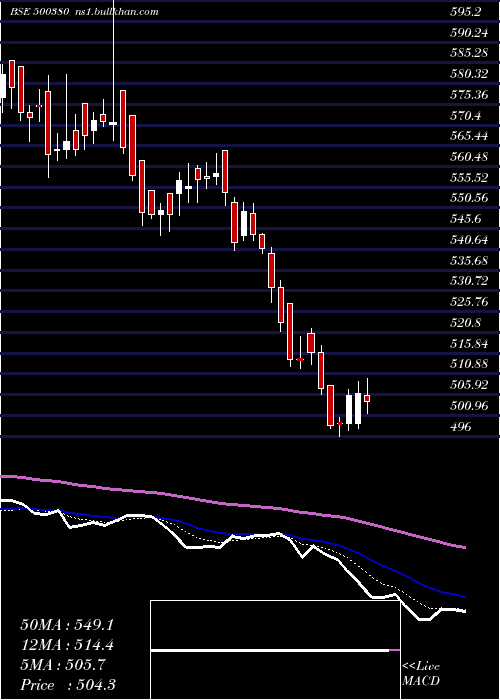The width and height of the screenshot is (500, 700).
Task: Click the white MACD line inside the box
Action: coord(270,651)
